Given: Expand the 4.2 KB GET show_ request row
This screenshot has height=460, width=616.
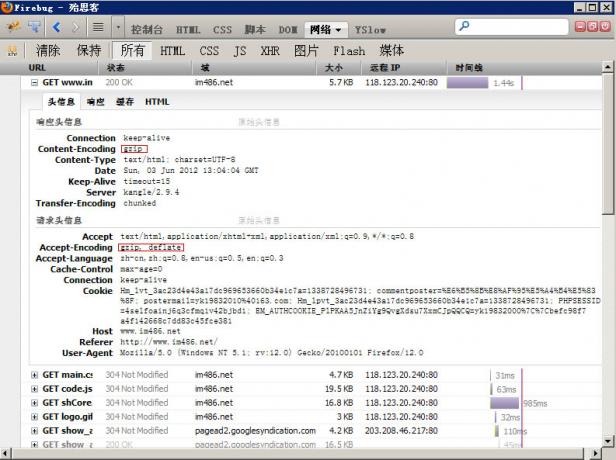Looking at the screenshot, I should point(35,431).
